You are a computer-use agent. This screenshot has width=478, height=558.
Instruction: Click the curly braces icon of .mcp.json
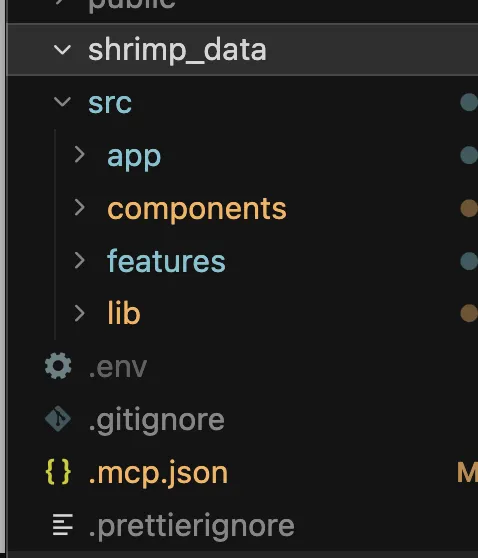[58, 472]
